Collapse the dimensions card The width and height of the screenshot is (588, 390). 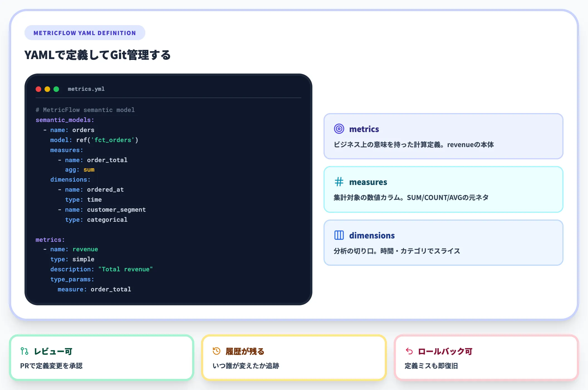[x=444, y=243]
